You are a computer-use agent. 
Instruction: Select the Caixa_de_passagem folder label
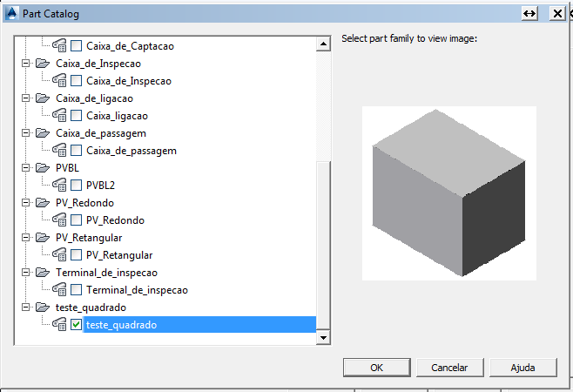(x=101, y=133)
